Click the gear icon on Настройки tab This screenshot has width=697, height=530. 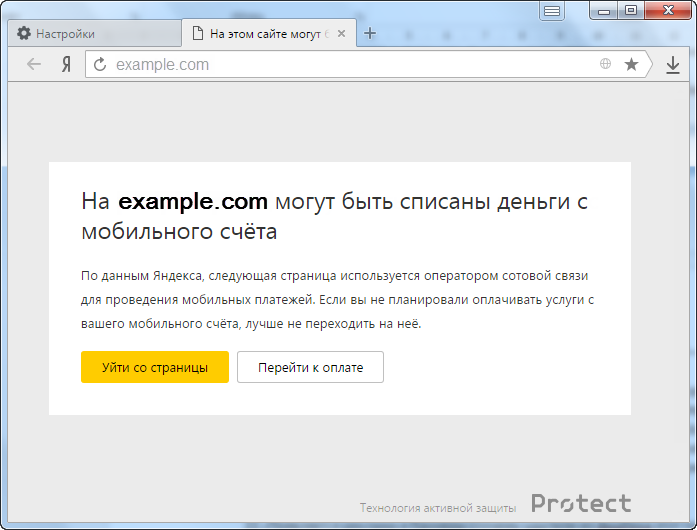pos(24,33)
